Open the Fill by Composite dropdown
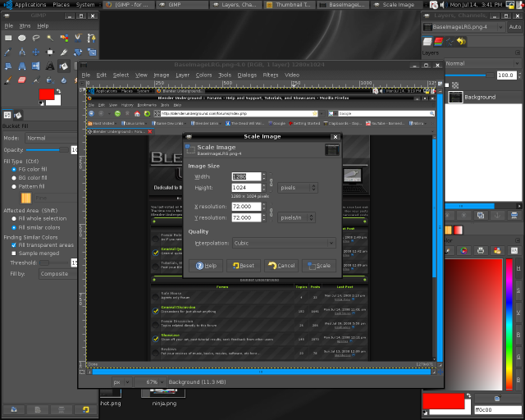525x420 pixels. click(x=57, y=274)
